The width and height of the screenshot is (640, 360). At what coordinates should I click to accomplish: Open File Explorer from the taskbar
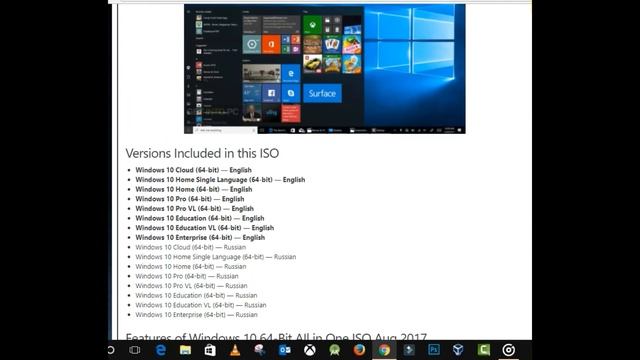(x=185, y=350)
